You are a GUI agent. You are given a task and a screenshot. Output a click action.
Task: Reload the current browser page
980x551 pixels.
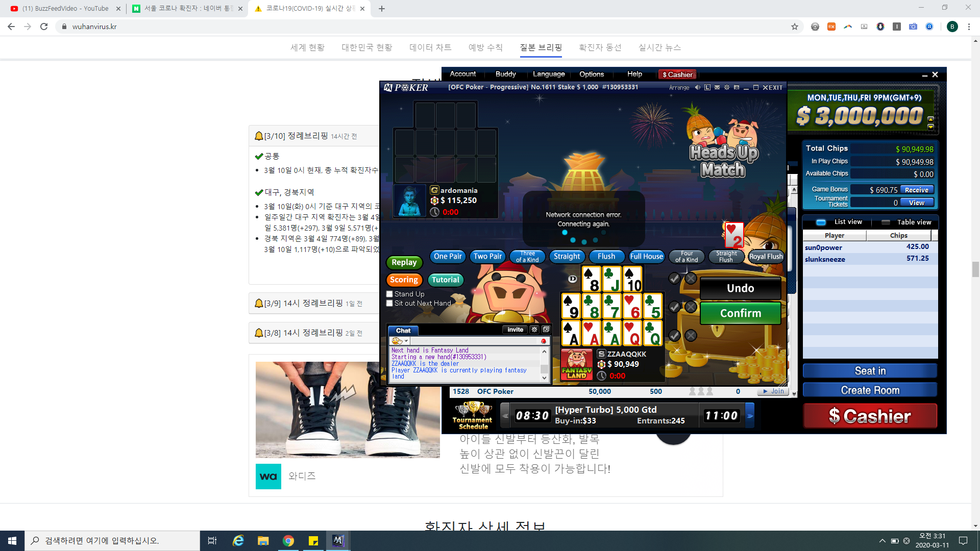pyautogui.click(x=44, y=27)
